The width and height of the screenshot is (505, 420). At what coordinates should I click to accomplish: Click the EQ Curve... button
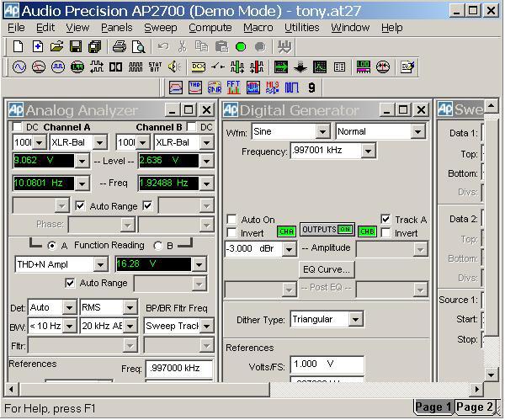point(327,269)
